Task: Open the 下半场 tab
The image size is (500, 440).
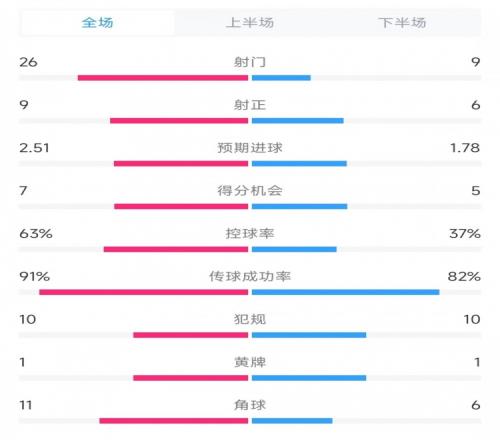Action: click(402, 23)
